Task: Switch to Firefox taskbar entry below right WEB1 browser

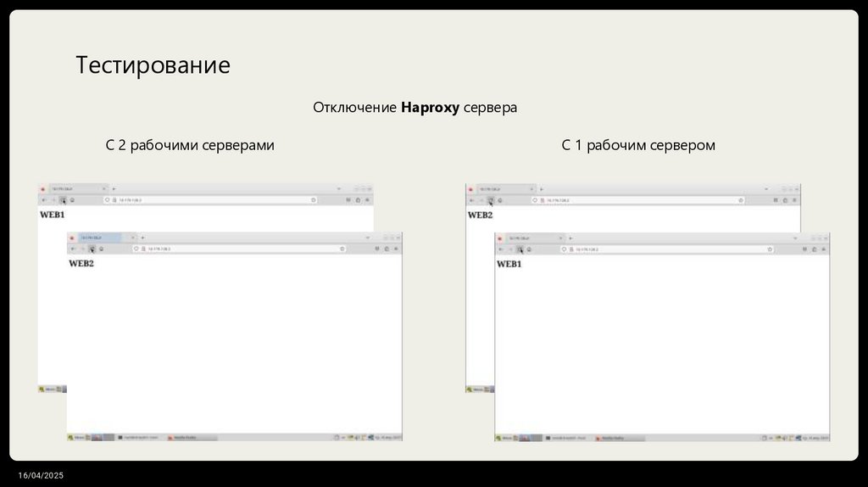Action: coord(620,439)
